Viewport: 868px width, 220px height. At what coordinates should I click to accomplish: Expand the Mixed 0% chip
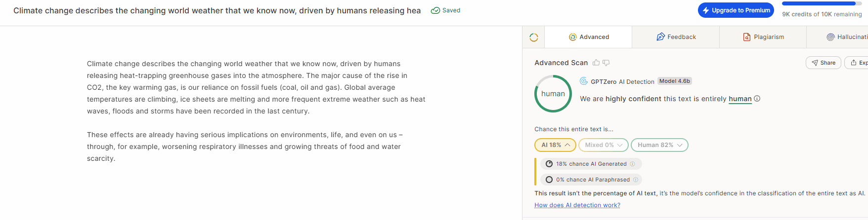tap(604, 145)
